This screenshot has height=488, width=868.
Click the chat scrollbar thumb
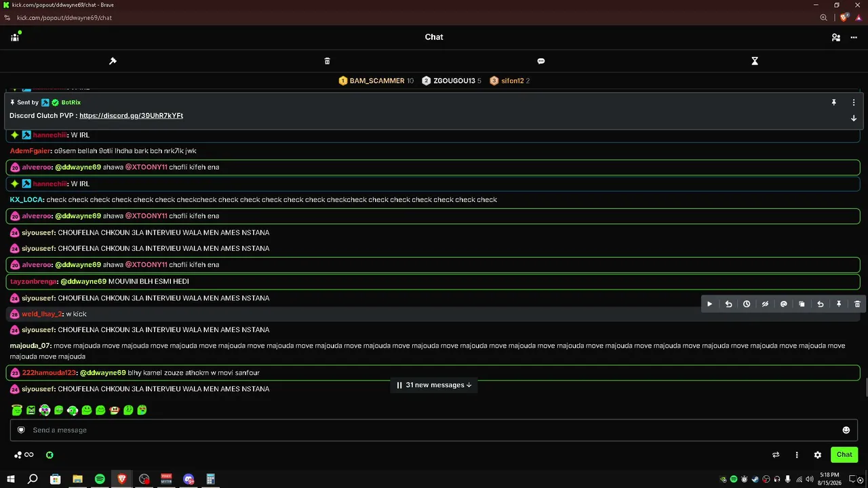(x=865, y=388)
